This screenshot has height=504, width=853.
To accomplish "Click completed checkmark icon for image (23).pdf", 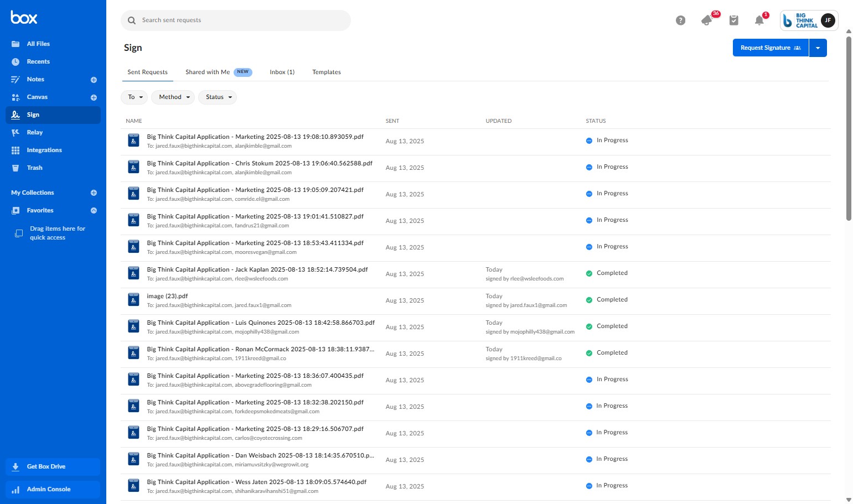I will pyautogui.click(x=589, y=300).
